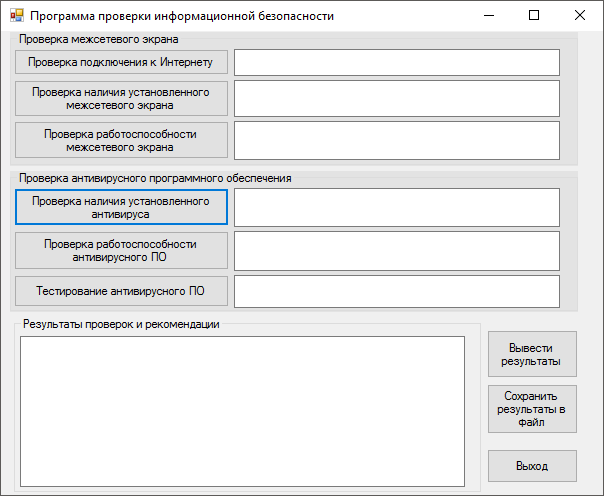Launch Проверка работоспособности антивирусного ПО
This screenshot has height=496, width=604.
pos(121,251)
